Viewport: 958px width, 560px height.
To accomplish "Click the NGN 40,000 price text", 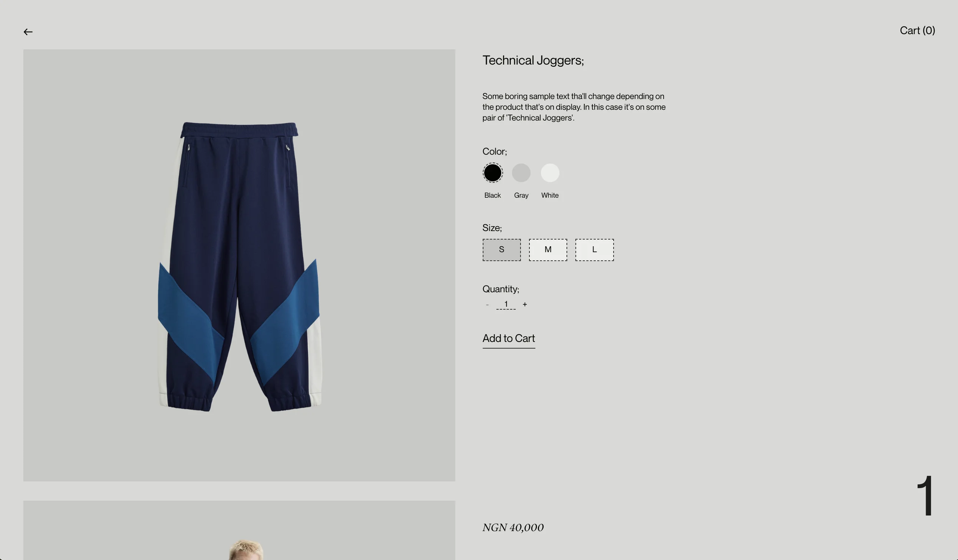I will point(513,528).
